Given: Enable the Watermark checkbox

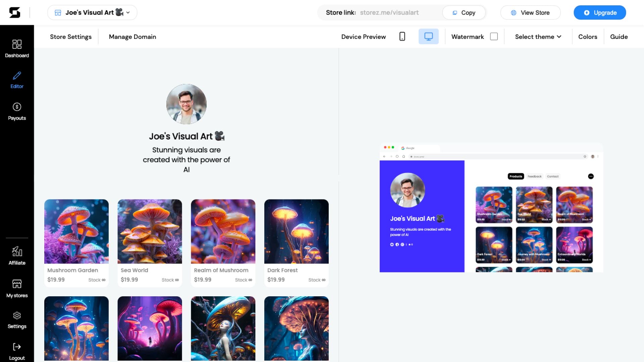Looking at the screenshot, I should point(494,37).
